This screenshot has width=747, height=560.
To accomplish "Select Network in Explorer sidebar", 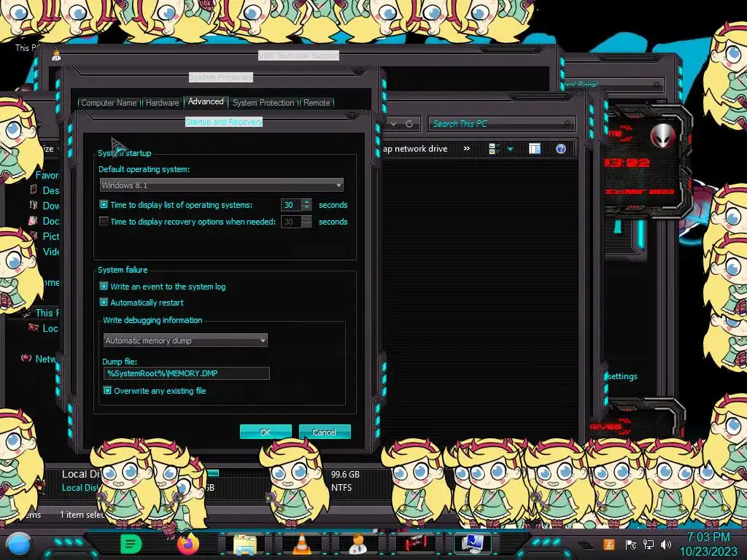I will click(39, 359).
